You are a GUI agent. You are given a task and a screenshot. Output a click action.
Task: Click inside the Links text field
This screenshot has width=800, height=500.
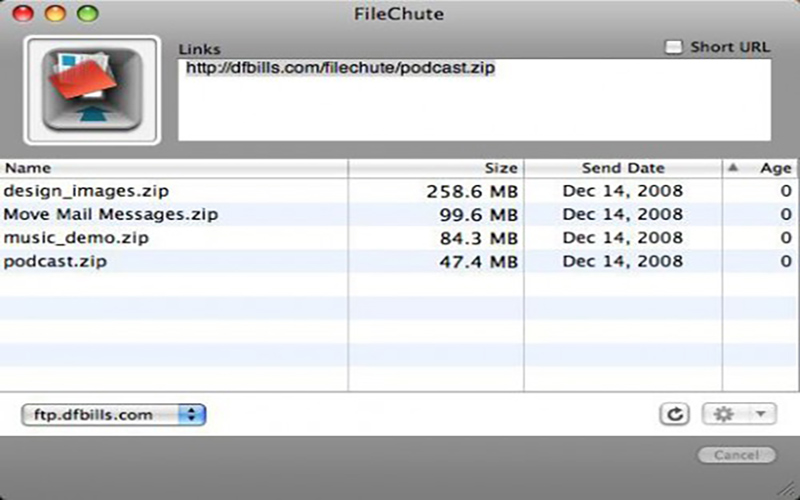point(474,100)
